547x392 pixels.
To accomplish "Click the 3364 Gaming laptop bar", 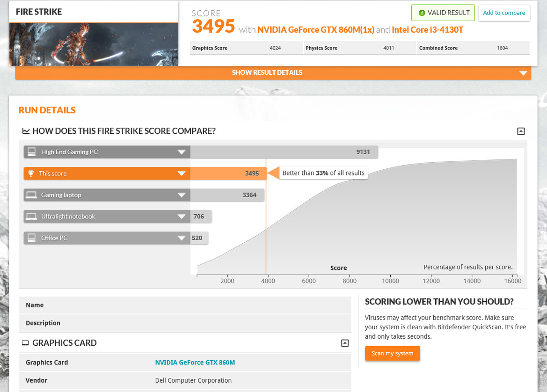I will (x=227, y=195).
